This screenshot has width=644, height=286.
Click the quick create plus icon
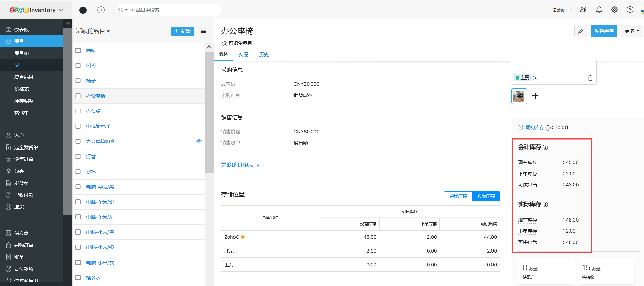(x=83, y=10)
